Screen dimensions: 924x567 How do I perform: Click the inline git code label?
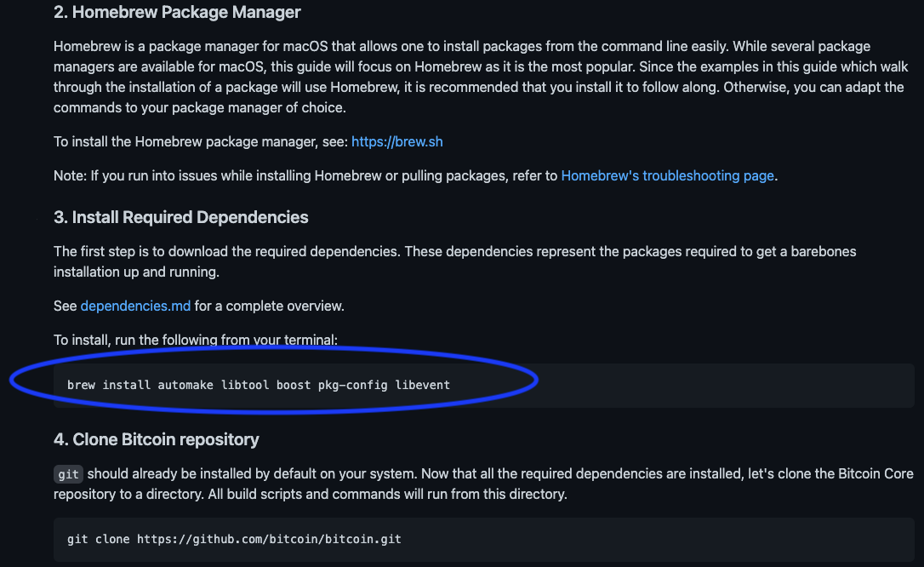click(68, 474)
